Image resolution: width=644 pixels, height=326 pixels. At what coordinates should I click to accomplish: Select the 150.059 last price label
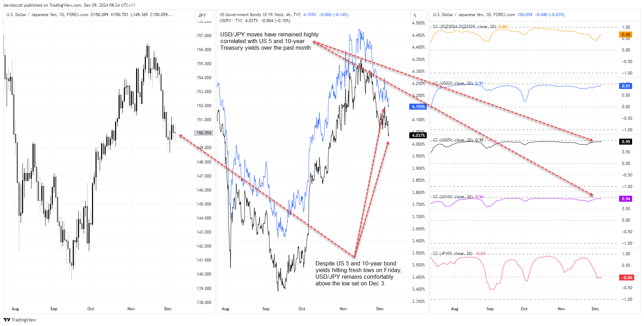[204, 133]
